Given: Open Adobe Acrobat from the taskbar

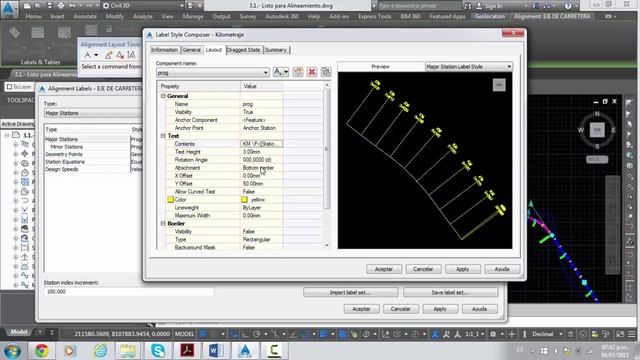Looking at the screenshot, I should pos(187,351).
